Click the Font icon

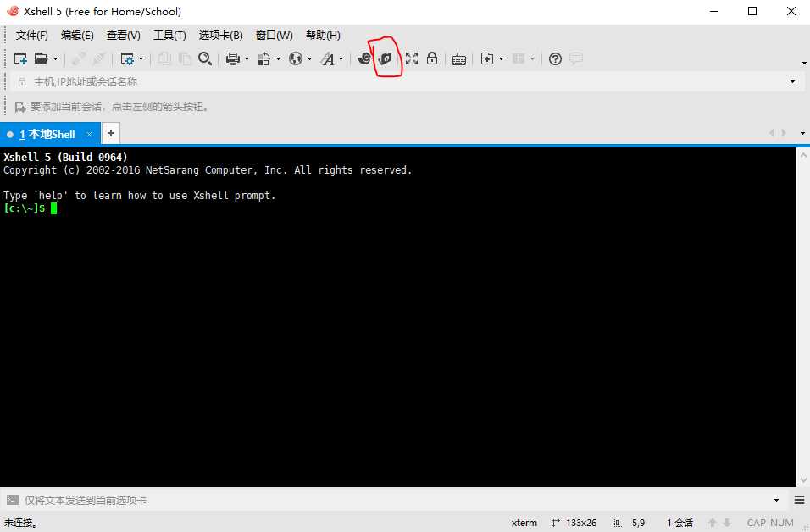coord(328,58)
